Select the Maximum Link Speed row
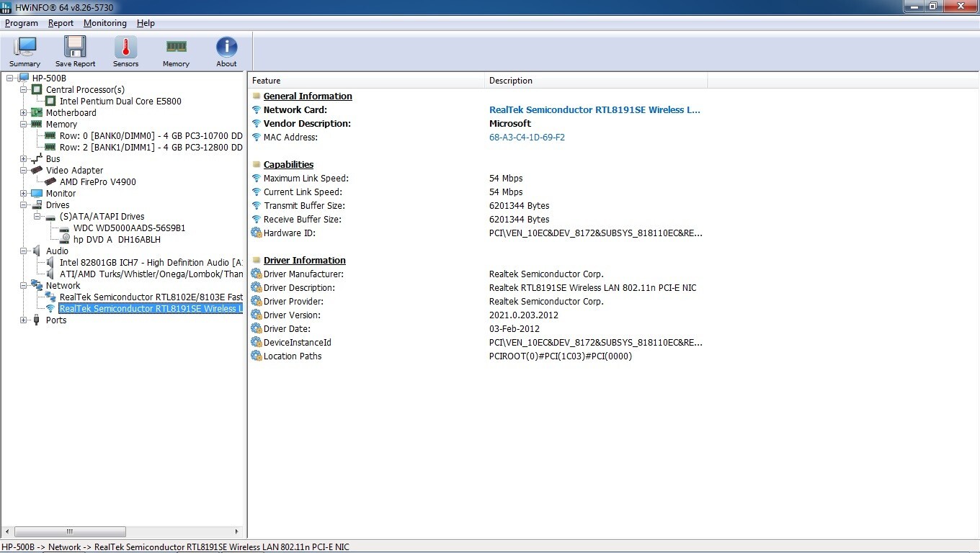The image size is (980, 553). (478, 178)
